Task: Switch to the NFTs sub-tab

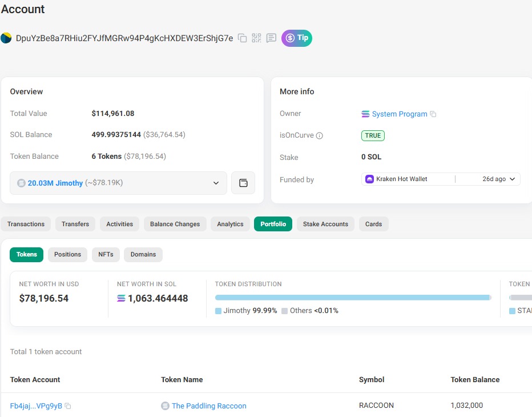Action: point(106,255)
